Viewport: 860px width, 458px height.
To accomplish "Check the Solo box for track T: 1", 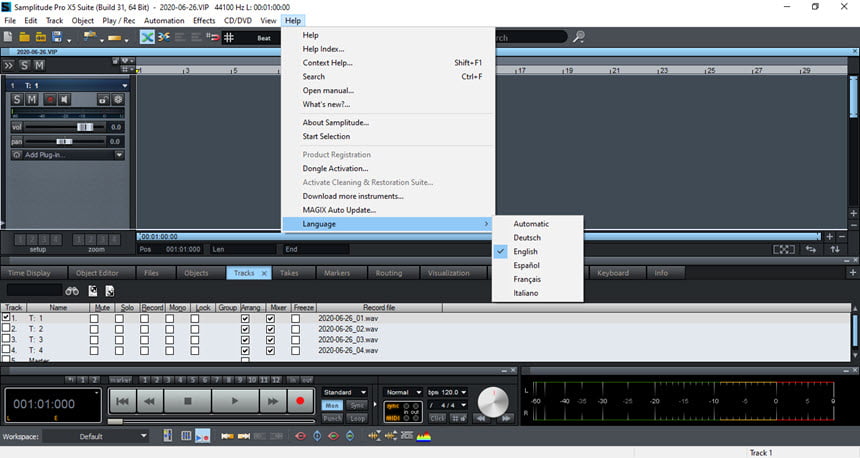I will point(119,318).
